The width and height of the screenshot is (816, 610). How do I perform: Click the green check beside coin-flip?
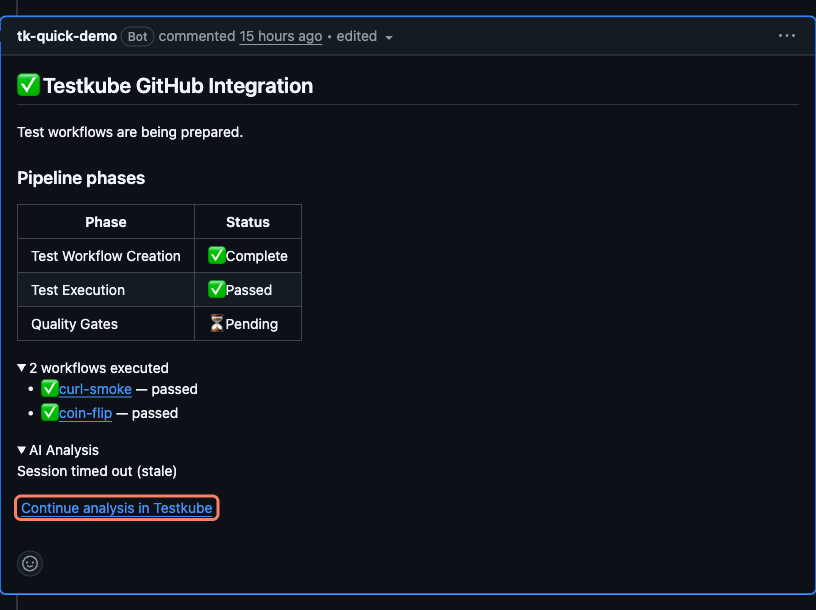[x=49, y=412]
